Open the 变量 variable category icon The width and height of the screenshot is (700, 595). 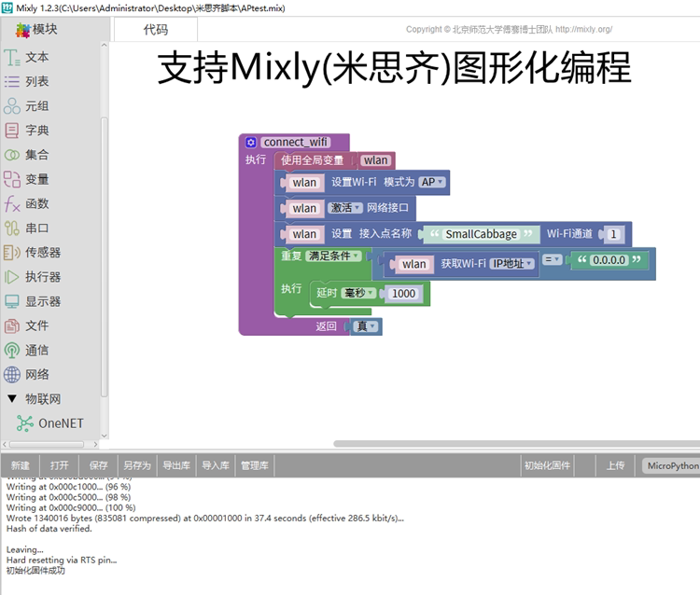point(12,179)
